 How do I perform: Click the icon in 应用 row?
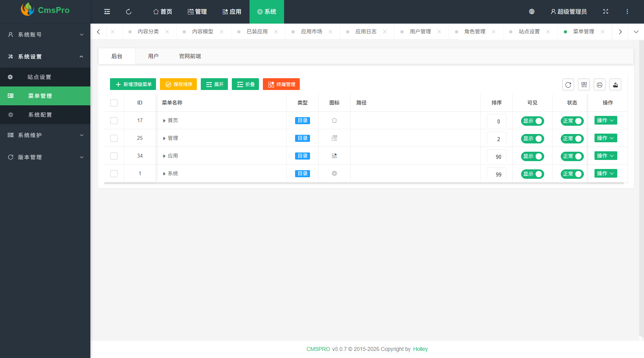334,156
